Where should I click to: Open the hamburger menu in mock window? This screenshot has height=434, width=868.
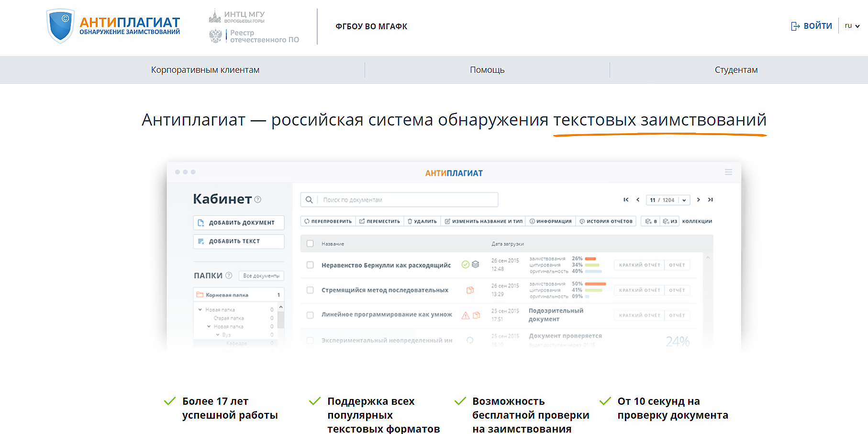pyautogui.click(x=728, y=172)
